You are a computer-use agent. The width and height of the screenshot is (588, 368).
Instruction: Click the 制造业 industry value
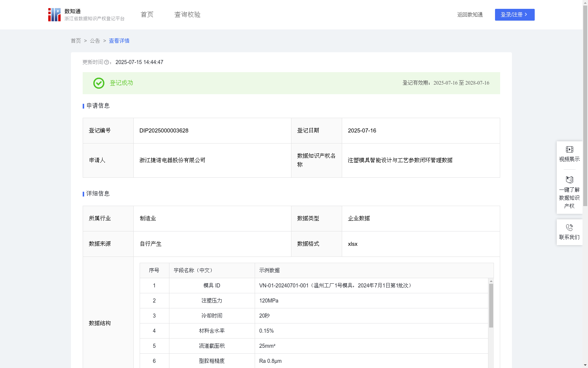pyautogui.click(x=148, y=219)
